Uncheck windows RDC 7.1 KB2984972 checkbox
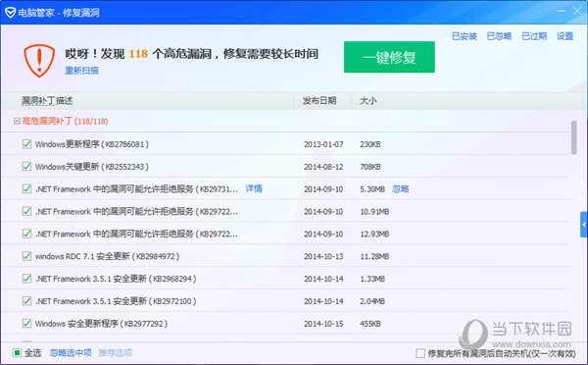This screenshot has width=588, height=365. click(x=26, y=256)
